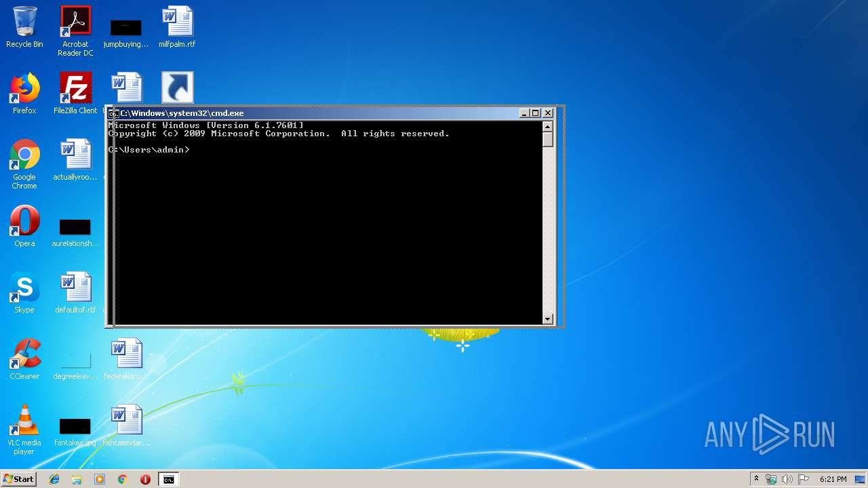The height and width of the screenshot is (488, 868).
Task: Select the fishcalendar document icon
Action: 126,426
